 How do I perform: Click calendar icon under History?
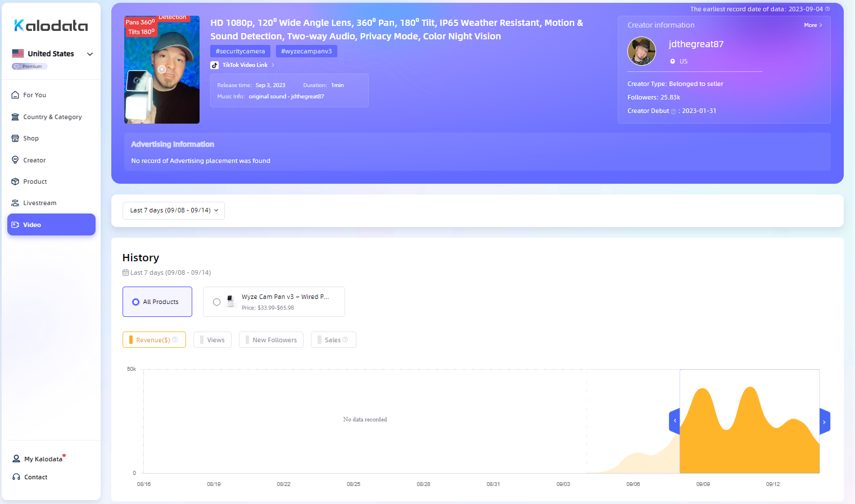125,273
